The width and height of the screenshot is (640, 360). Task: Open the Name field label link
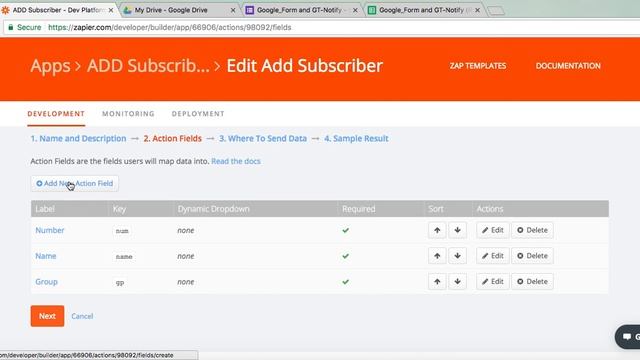tap(46, 256)
